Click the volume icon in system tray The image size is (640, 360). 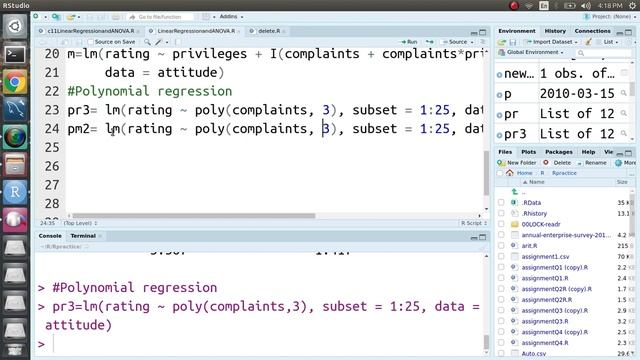tap(586, 5)
